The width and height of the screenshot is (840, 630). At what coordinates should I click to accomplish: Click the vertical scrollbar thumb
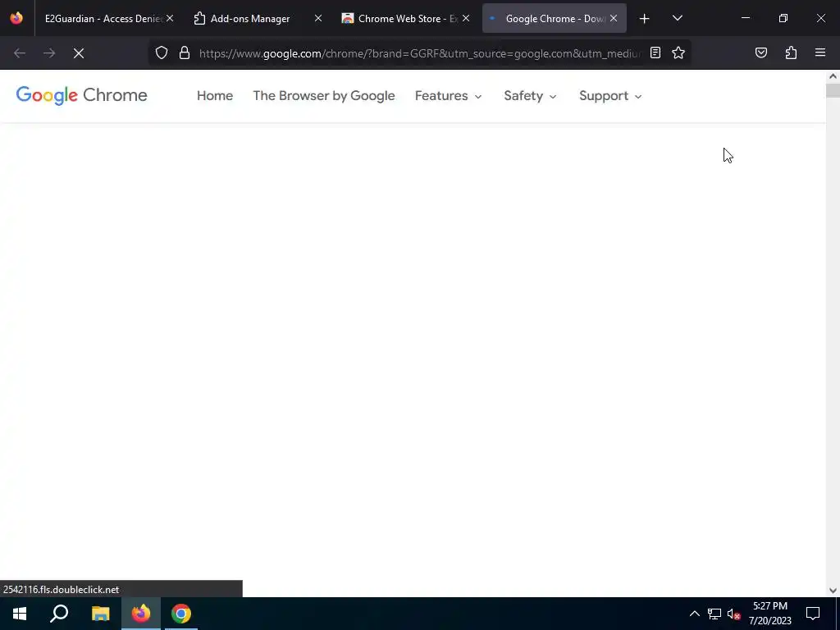pos(833,90)
